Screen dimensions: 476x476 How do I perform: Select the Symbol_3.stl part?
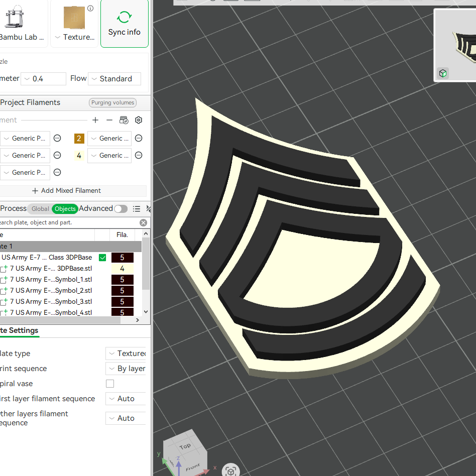point(51,301)
